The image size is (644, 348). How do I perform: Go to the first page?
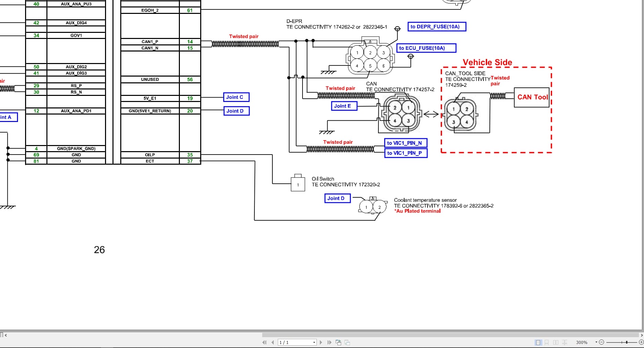tap(264, 343)
